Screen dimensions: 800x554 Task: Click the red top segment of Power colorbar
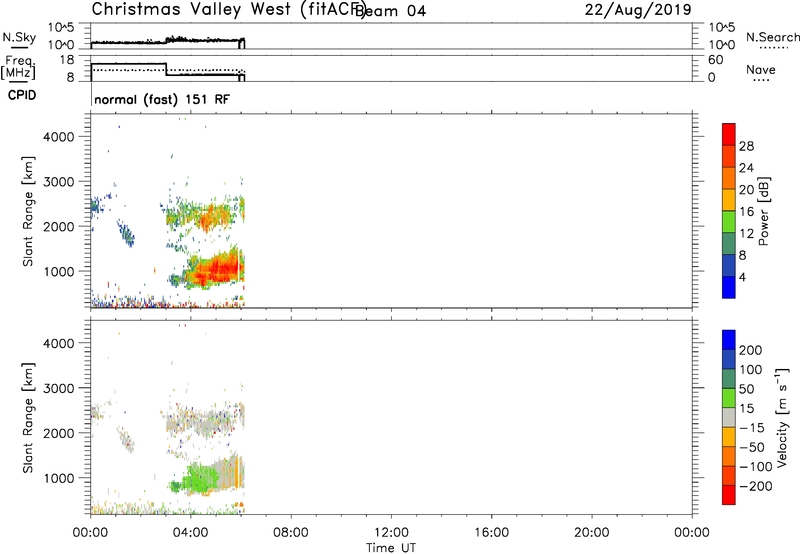click(x=729, y=134)
